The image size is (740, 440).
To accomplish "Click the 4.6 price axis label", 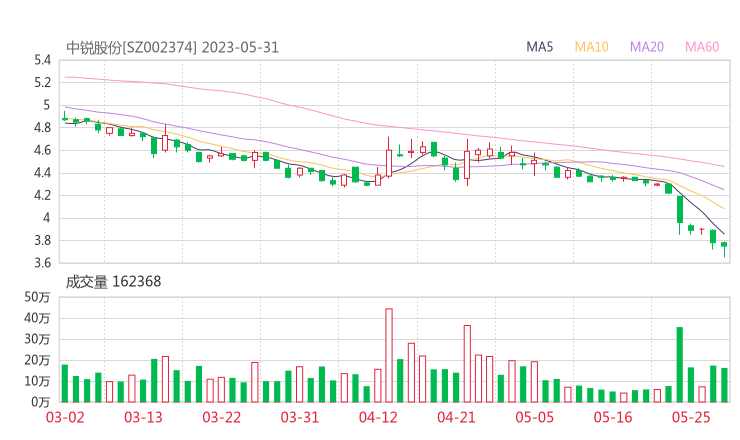I will tap(42, 151).
